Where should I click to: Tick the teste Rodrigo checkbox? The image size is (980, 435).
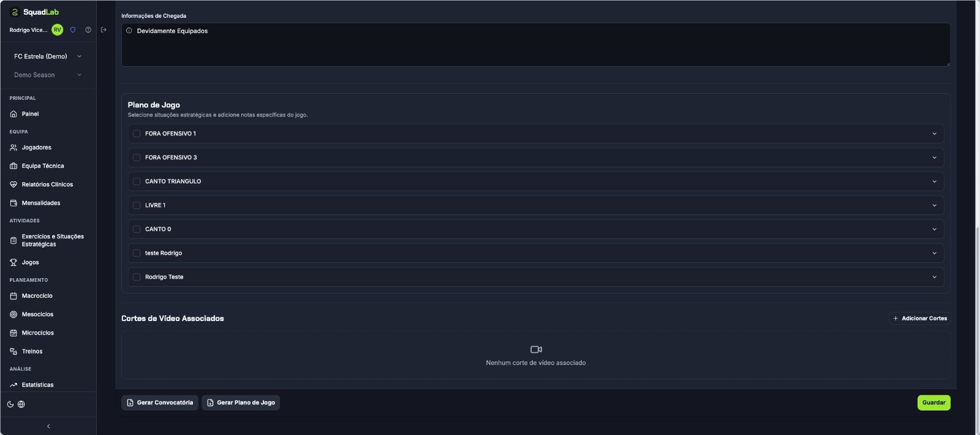click(x=137, y=253)
